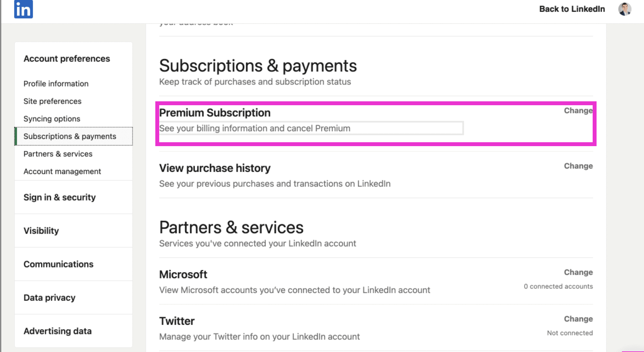Click Change for Microsoft connected accounts

pyautogui.click(x=578, y=272)
